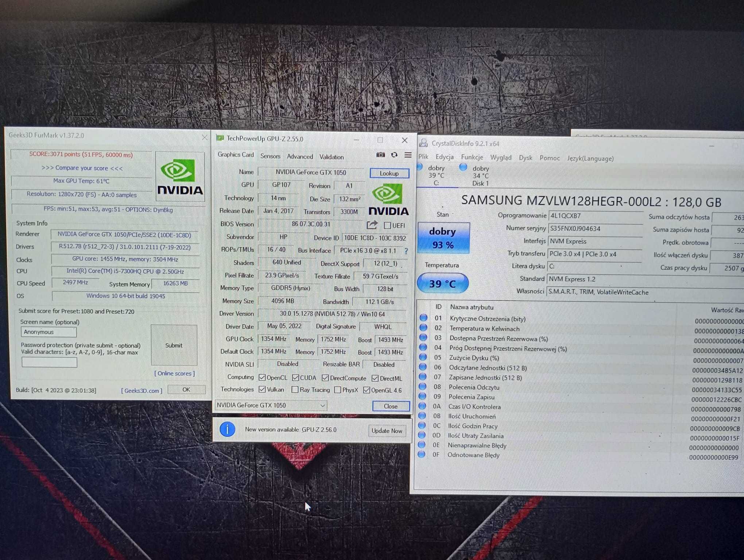744x560 pixels.
Task: Click the CrystalDiskInfo title bar icon
Action: click(x=423, y=143)
